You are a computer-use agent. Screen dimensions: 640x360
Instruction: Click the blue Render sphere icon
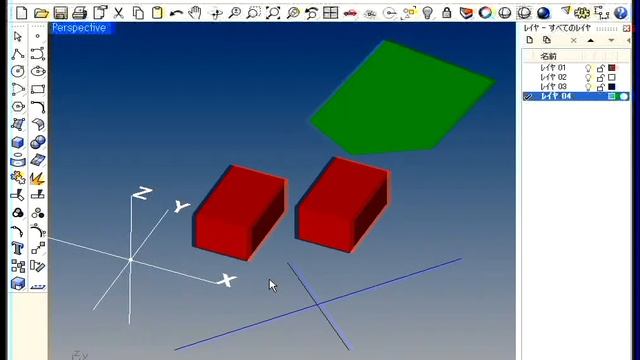click(543, 13)
